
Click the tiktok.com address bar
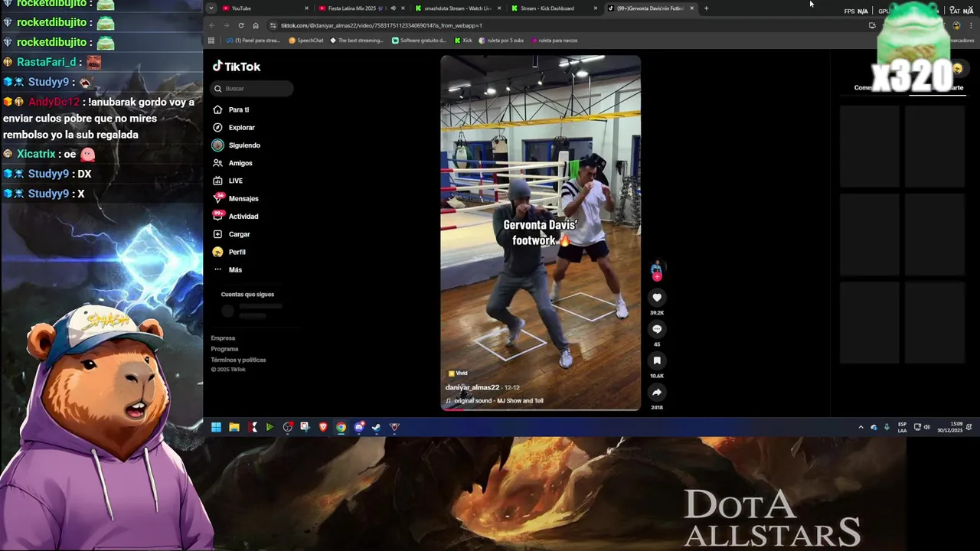(567, 25)
